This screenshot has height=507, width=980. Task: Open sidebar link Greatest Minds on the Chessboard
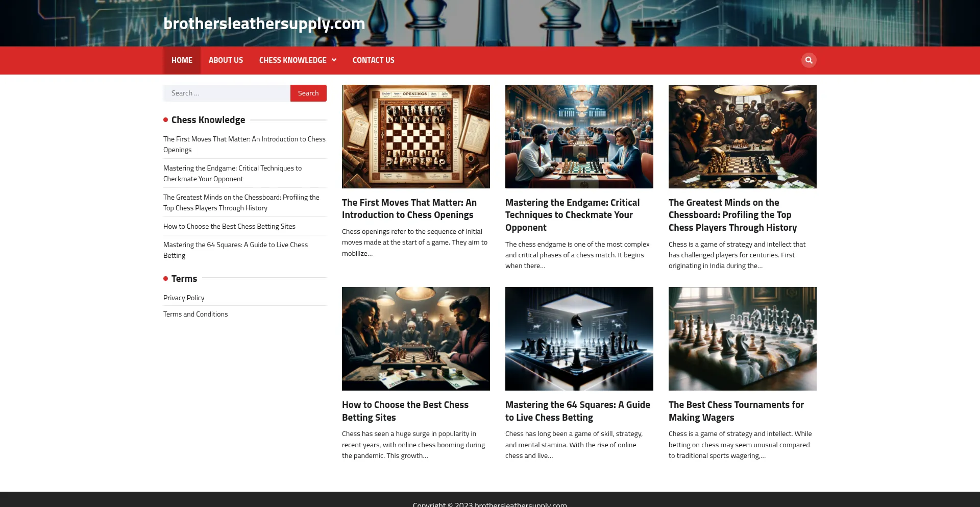click(x=241, y=203)
